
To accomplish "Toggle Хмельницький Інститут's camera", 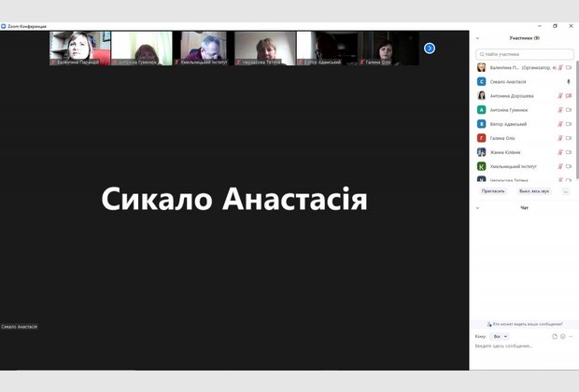I will (x=569, y=166).
